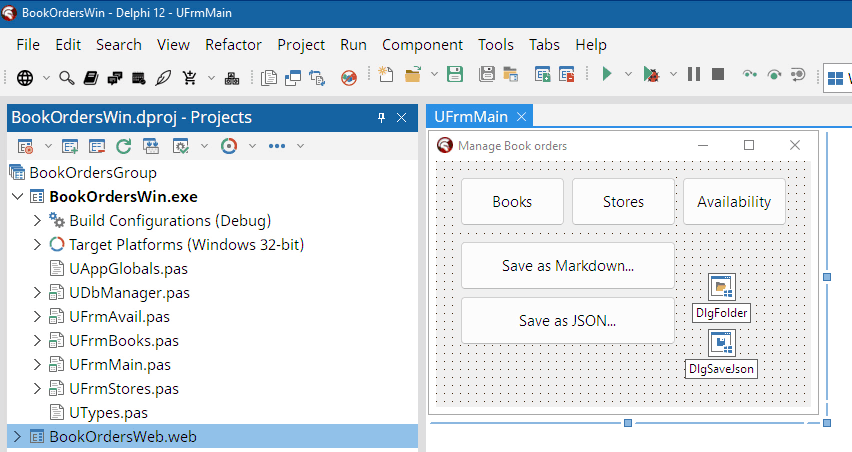852x452 pixels.
Task: Click the red crossed-out circle icon
Action: [349, 78]
